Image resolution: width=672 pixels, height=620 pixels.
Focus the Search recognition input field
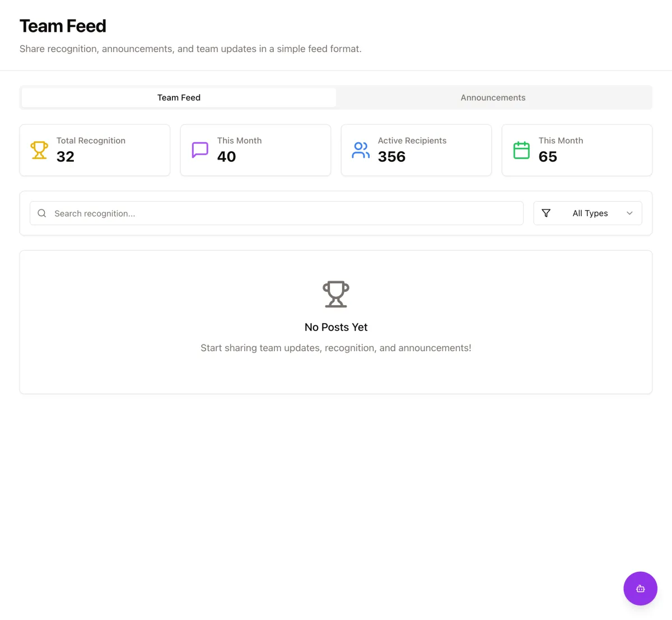[x=280, y=213]
